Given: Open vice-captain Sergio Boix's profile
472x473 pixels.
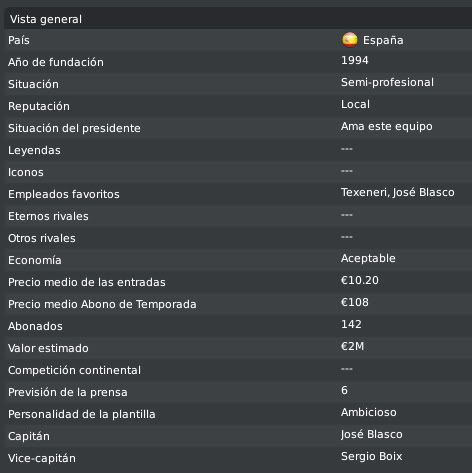Looking at the screenshot, I should coord(371,456).
